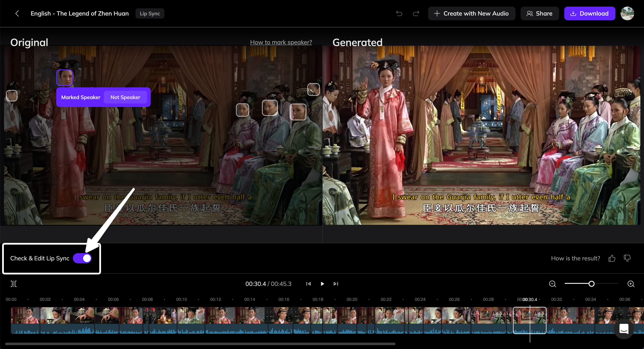Select the Not Speaker option
Viewport: 644px width, 349px height.
(x=125, y=97)
